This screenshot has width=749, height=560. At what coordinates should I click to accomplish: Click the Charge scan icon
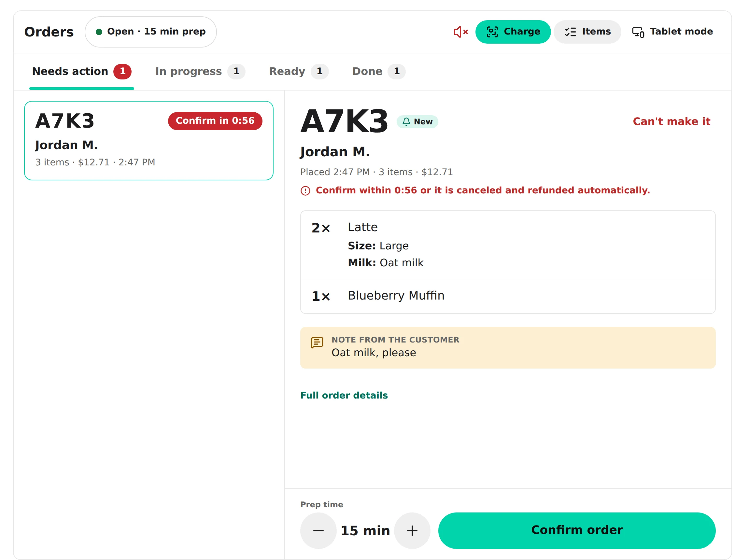tap(492, 32)
